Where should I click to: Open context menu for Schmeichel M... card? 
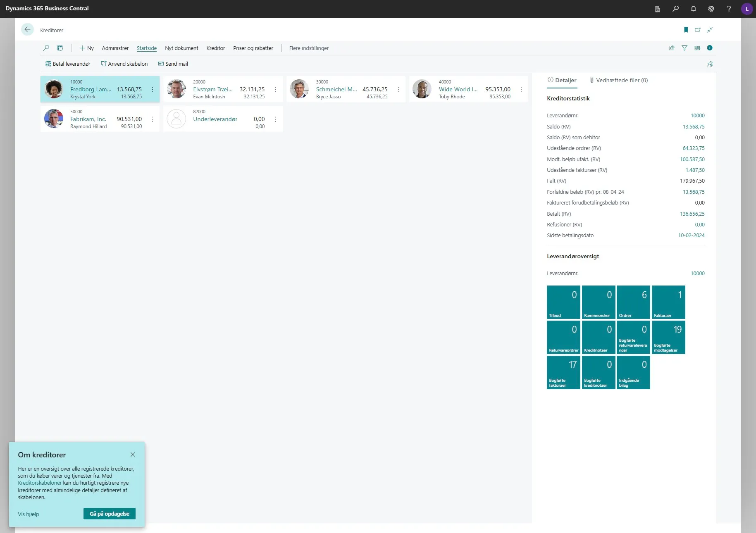[x=398, y=90]
